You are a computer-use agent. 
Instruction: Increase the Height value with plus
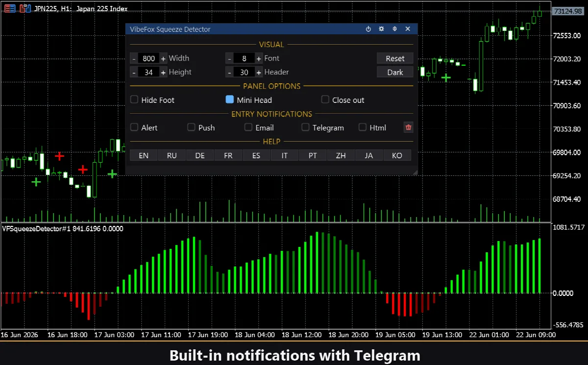[x=163, y=73]
